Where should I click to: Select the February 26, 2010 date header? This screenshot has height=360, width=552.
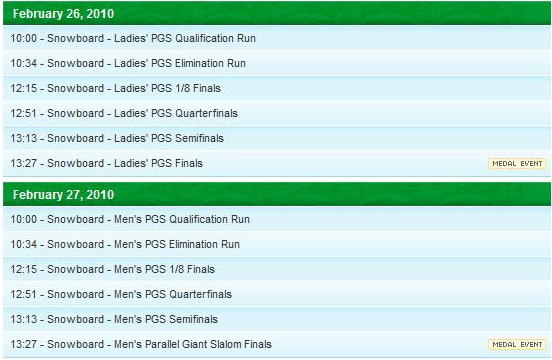[277, 13]
